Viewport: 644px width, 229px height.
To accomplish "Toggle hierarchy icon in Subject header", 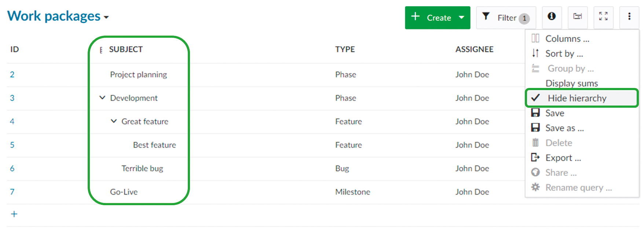I will coord(101,50).
